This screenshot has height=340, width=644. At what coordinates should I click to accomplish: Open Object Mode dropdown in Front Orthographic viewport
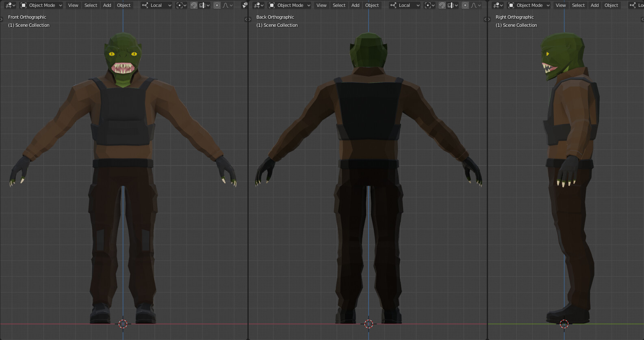(41, 5)
